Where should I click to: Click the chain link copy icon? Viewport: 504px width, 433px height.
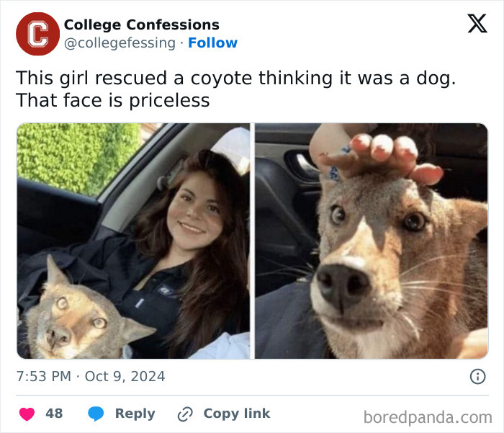185,414
